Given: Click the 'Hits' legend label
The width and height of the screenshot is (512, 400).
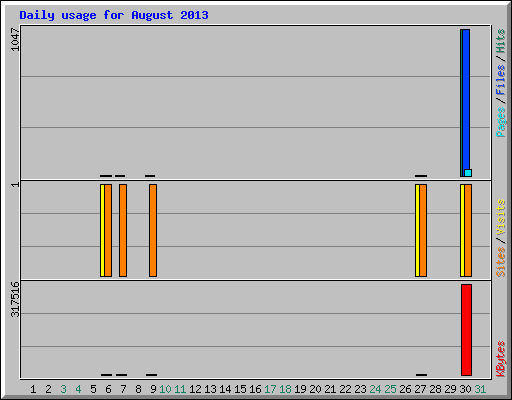Looking at the screenshot, I should click(500, 41).
